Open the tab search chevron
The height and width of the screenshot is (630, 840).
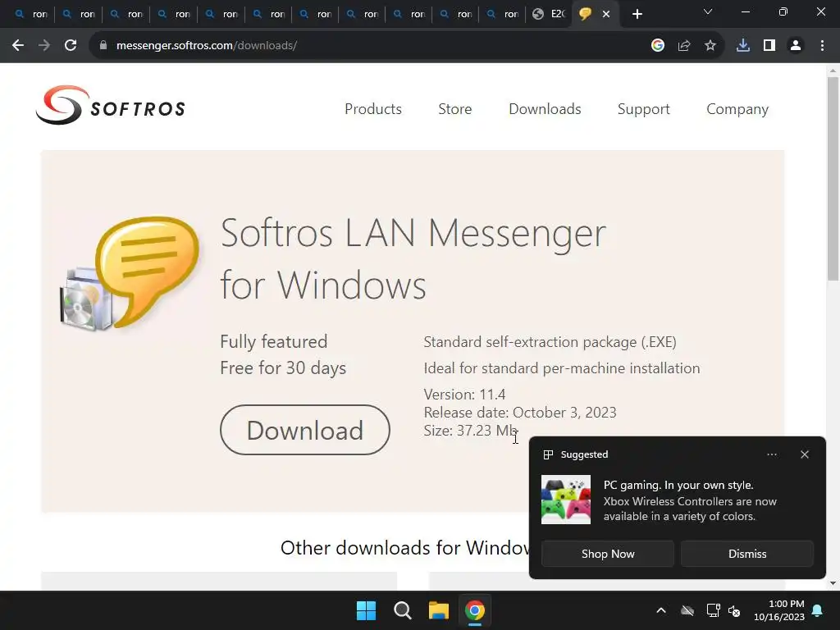coord(708,11)
